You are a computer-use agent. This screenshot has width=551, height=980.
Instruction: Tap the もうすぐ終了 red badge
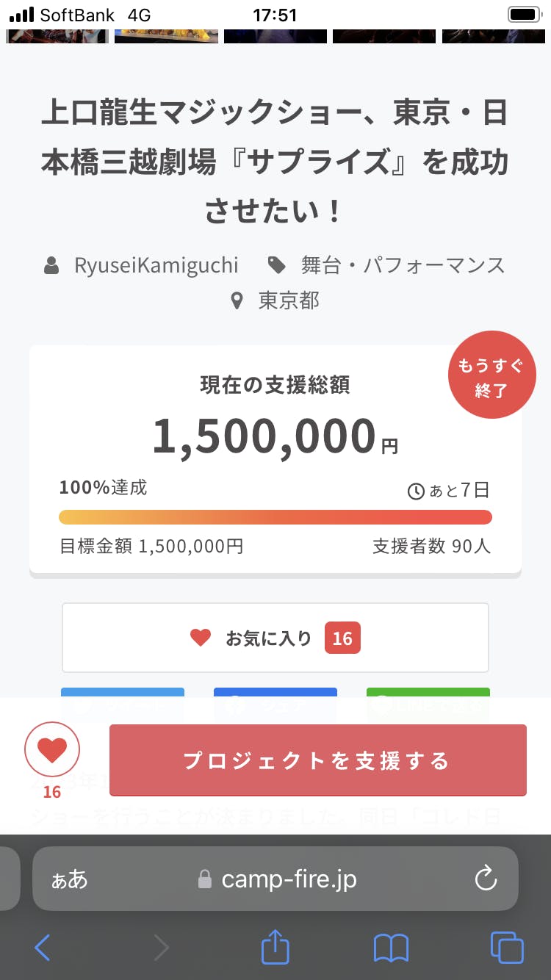click(491, 375)
